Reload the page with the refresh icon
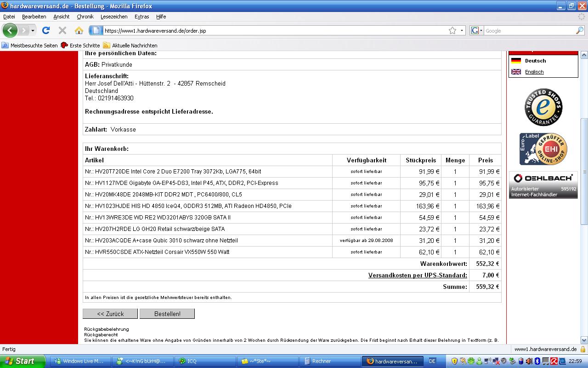The image size is (588, 368). (x=45, y=30)
